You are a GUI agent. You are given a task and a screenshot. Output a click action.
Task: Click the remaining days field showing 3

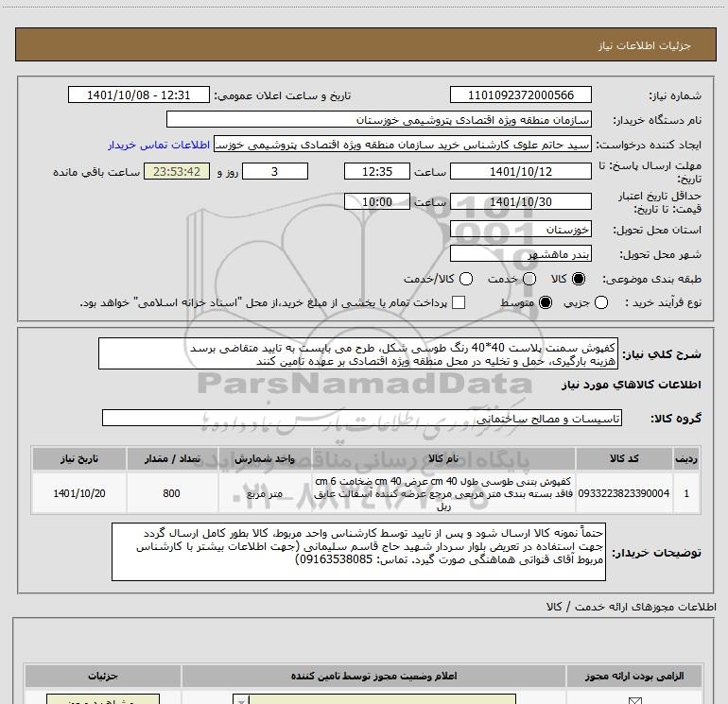point(275,172)
